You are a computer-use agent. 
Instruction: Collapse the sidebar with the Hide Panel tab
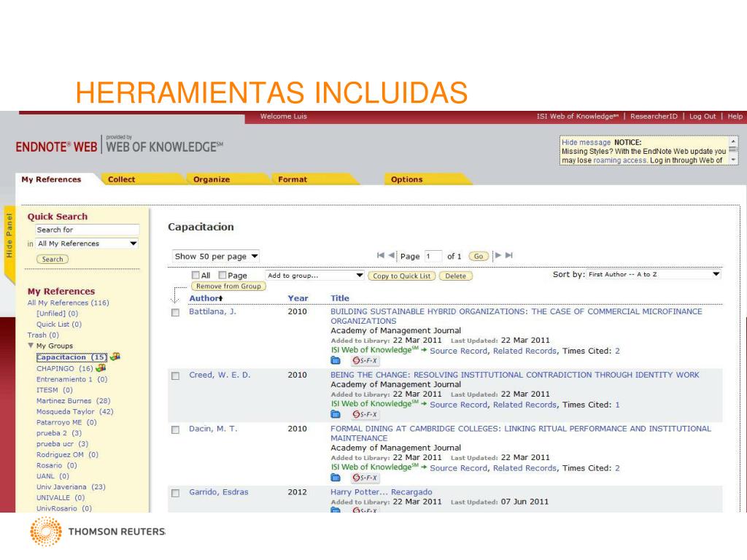[x=9, y=237]
